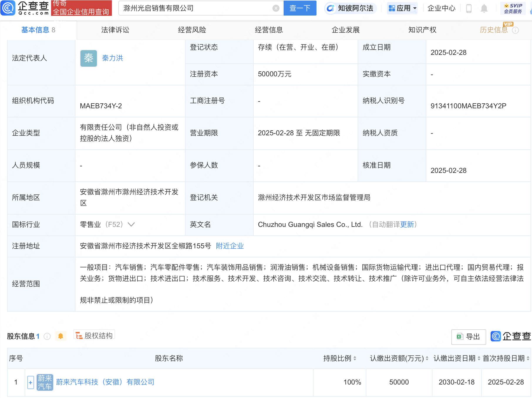Click the 秦 avatar of legal representative

[89, 58]
